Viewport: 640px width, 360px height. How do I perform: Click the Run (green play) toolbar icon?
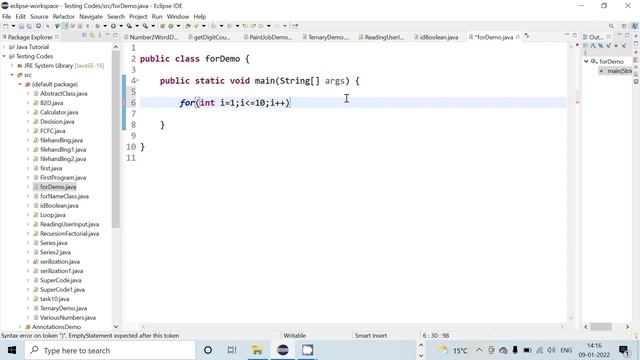click(x=113, y=26)
